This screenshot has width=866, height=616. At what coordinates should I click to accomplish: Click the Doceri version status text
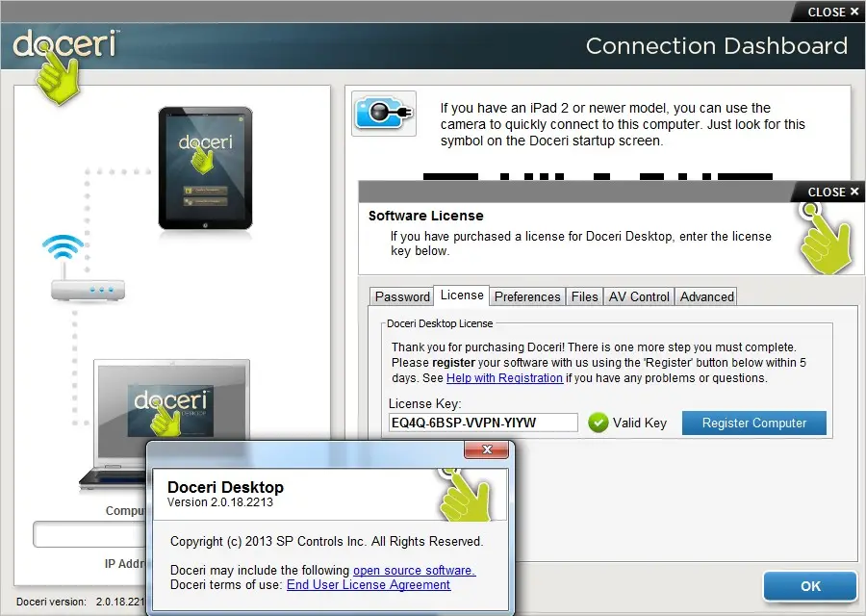tap(81, 602)
